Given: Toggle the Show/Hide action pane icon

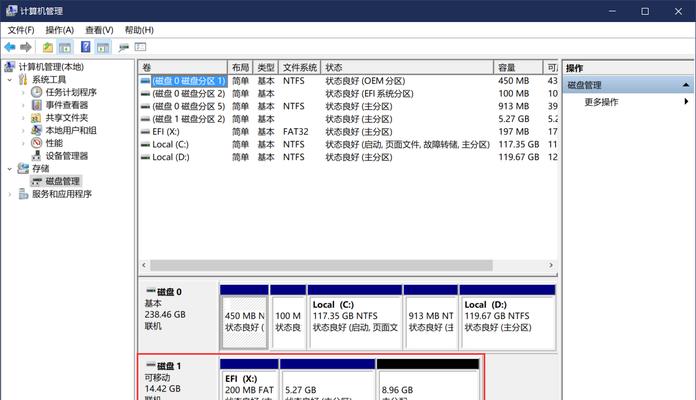Looking at the screenshot, I should pos(103,47).
